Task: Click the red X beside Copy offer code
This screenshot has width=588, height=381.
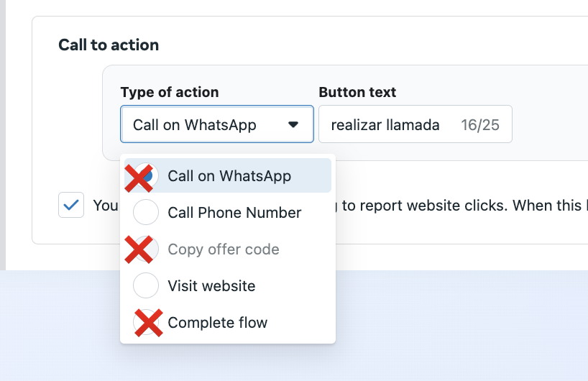Action: 141,249
